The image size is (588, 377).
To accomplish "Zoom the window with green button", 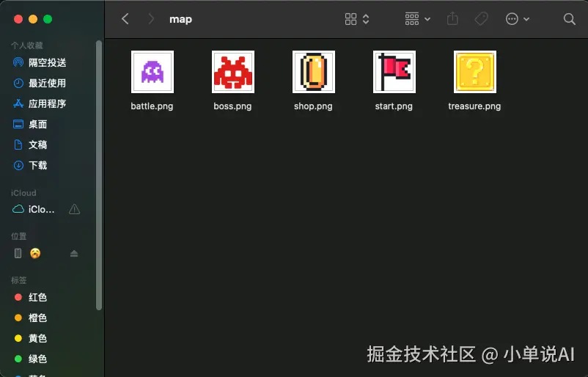I will (x=48, y=19).
